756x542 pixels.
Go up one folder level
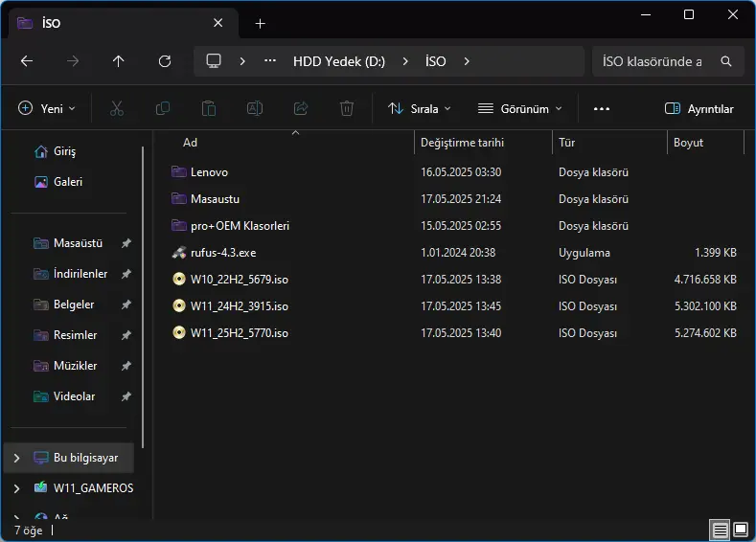point(118,61)
